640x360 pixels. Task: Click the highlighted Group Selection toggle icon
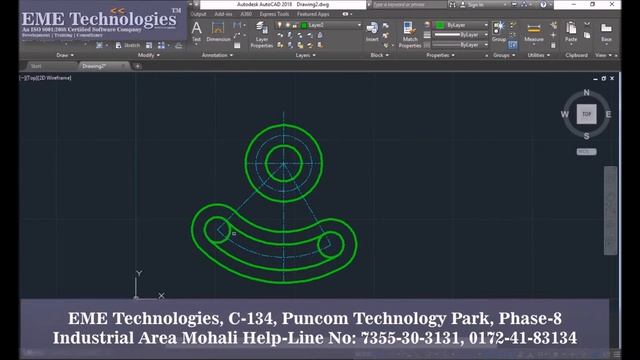tap(513, 45)
